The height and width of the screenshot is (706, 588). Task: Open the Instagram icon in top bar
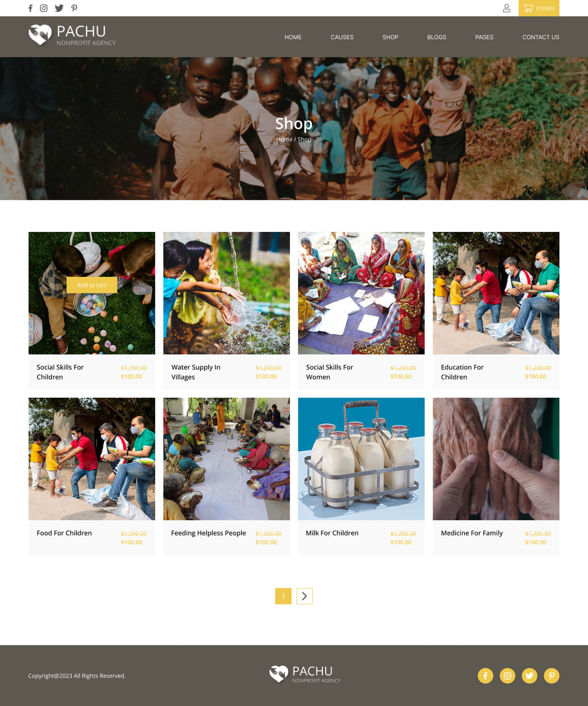tap(44, 8)
